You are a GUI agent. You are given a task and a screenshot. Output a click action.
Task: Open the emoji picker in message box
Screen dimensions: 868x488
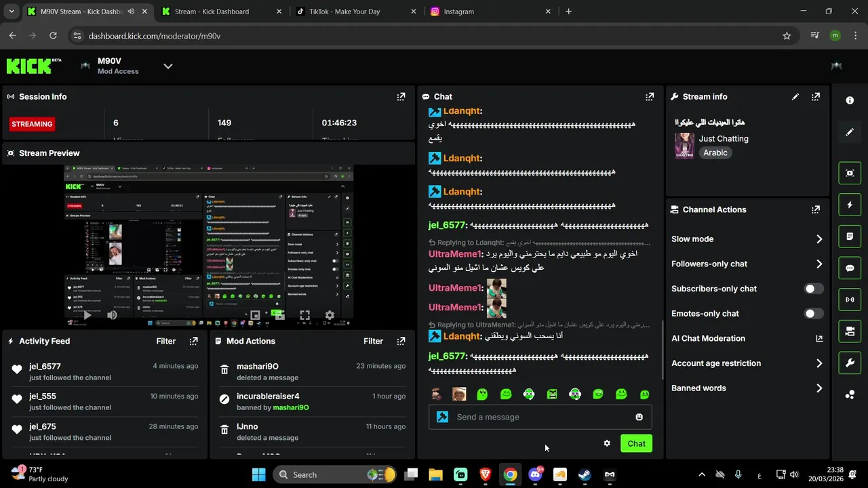[639, 417]
